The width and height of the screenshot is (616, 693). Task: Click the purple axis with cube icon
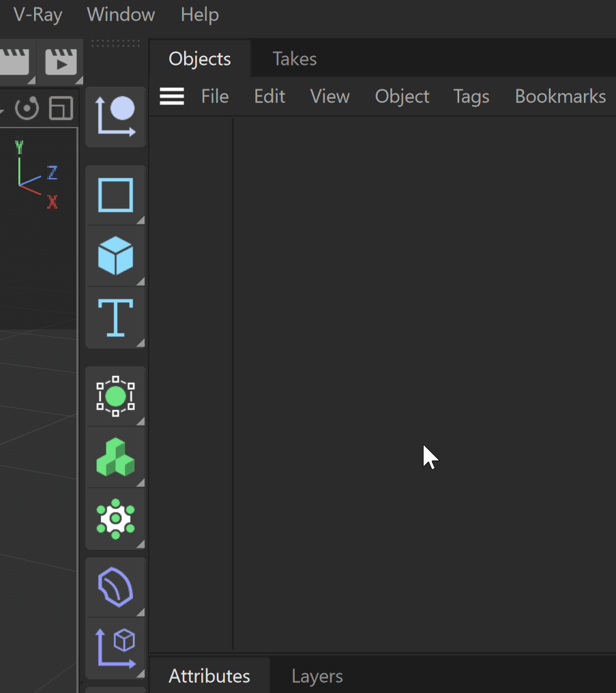pos(115,648)
